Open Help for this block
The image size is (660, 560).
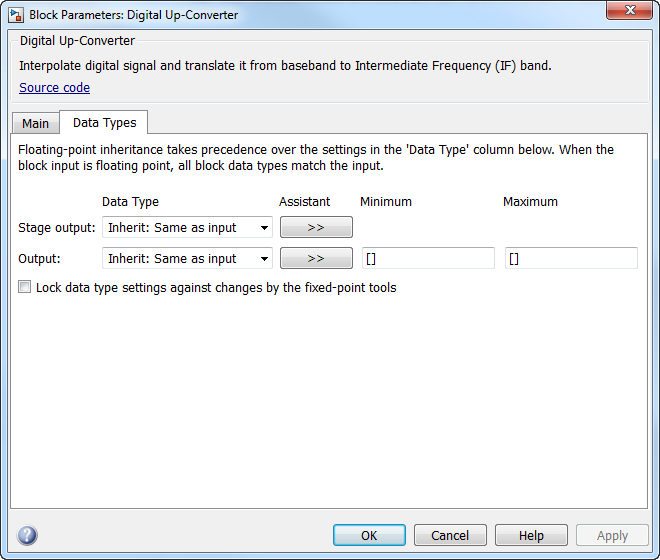point(531,535)
